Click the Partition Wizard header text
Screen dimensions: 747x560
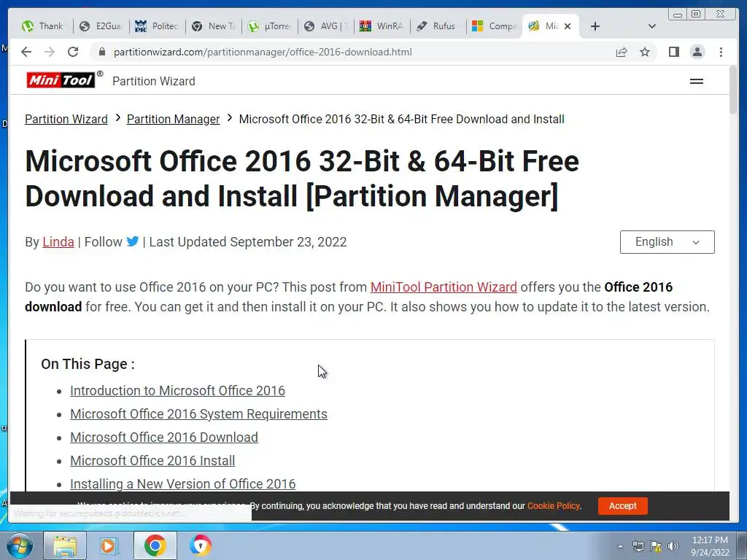click(154, 82)
